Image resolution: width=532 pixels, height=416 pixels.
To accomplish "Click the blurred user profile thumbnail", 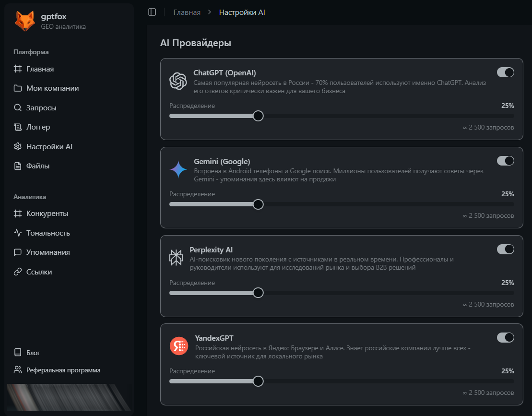I will coord(69,397).
